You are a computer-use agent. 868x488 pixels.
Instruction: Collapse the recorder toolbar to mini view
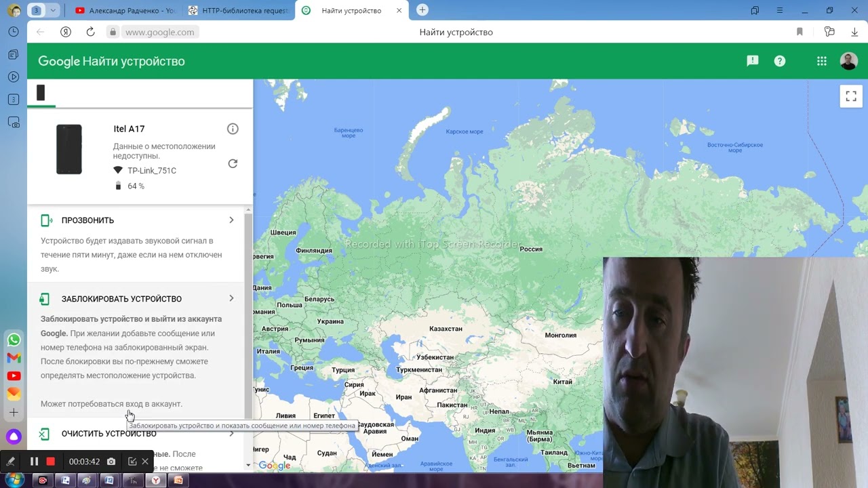pos(132,462)
